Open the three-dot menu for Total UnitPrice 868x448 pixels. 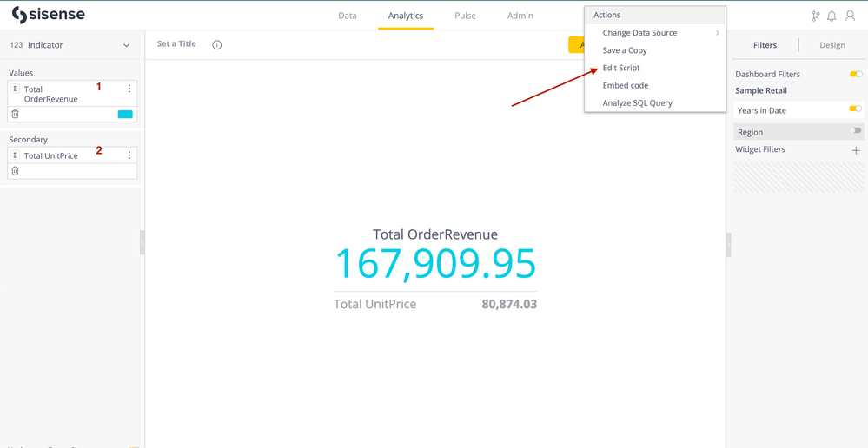coord(129,155)
